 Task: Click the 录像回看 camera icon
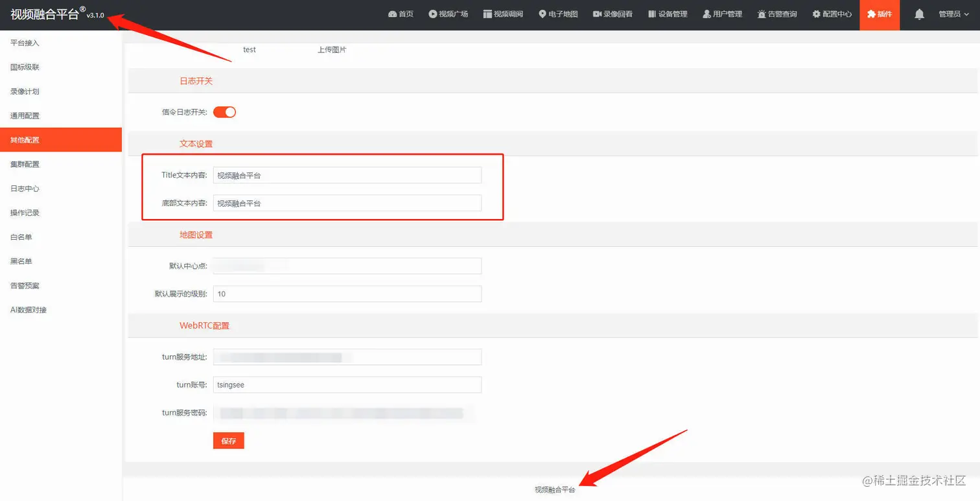597,14
